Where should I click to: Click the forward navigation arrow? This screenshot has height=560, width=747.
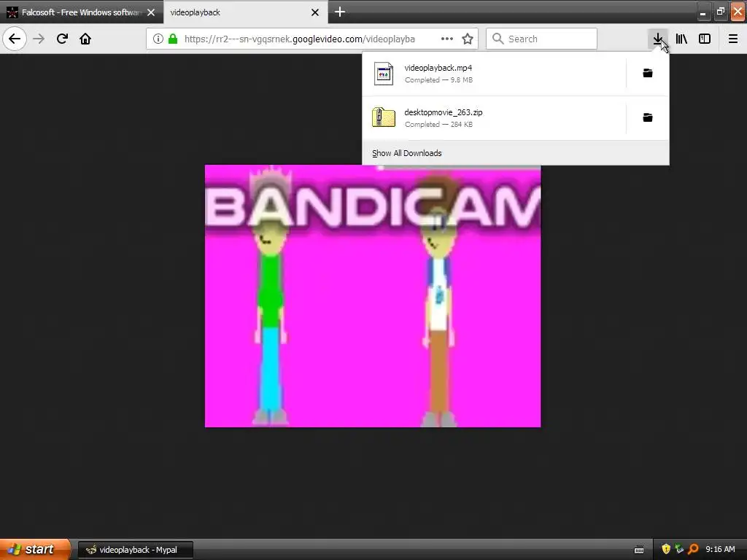(x=39, y=39)
